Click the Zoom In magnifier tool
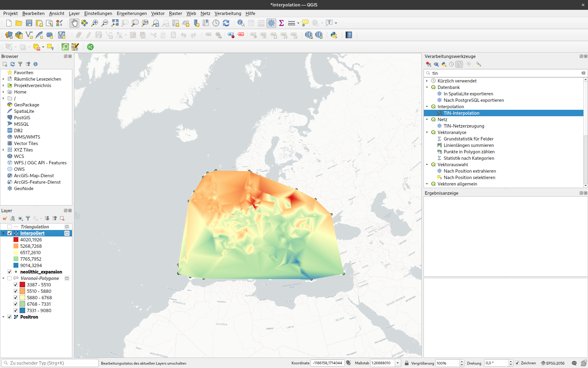This screenshot has height=368, width=588. click(x=95, y=23)
